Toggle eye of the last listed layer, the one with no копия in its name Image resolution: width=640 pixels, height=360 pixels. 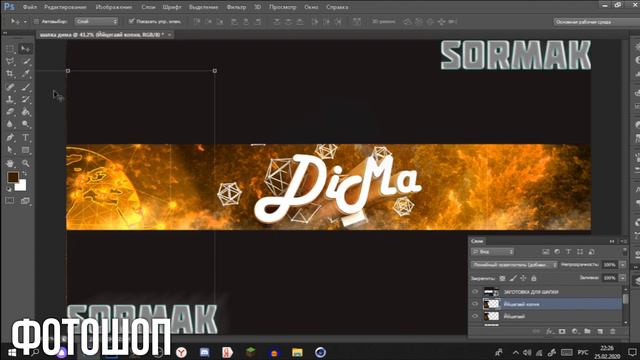pyautogui.click(x=475, y=316)
